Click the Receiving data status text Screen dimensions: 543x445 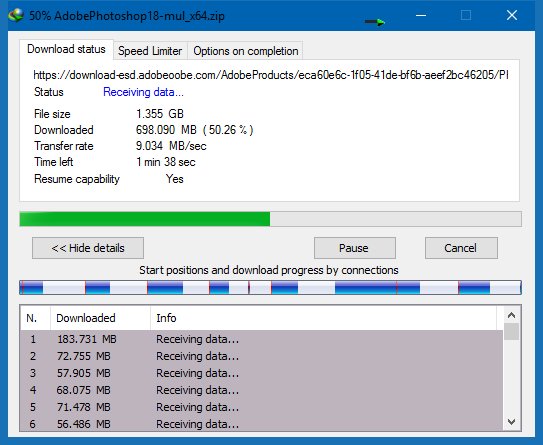pos(143,92)
